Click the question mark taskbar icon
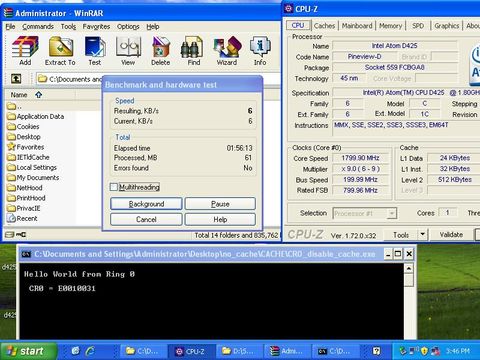480x360 pixels. [376, 351]
